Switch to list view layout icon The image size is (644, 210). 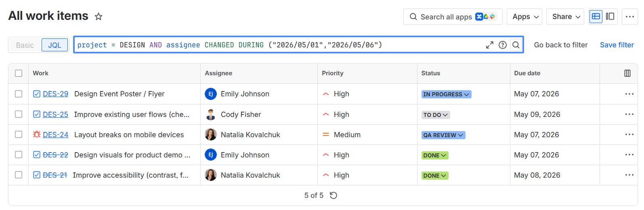(x=596, y=17)
